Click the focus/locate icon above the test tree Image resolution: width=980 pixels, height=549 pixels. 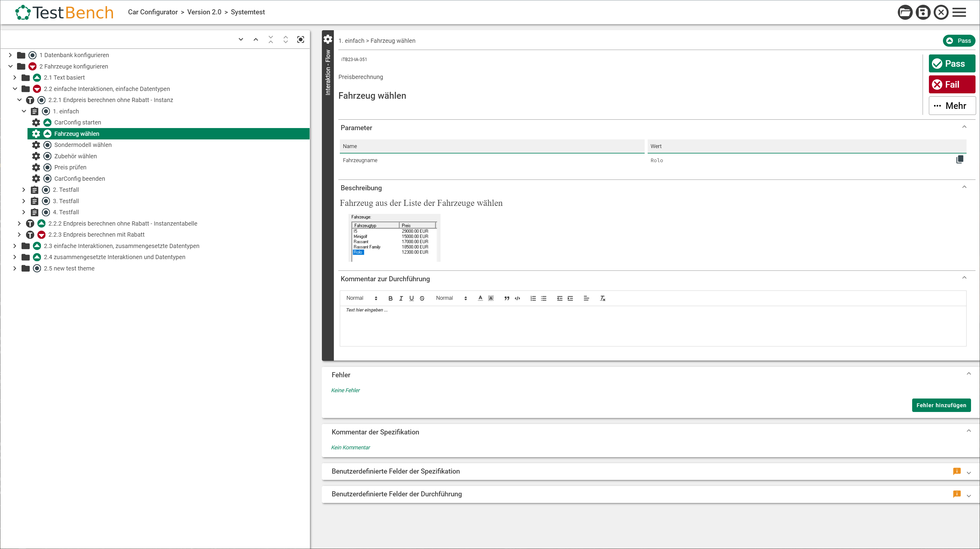[301, 39]
